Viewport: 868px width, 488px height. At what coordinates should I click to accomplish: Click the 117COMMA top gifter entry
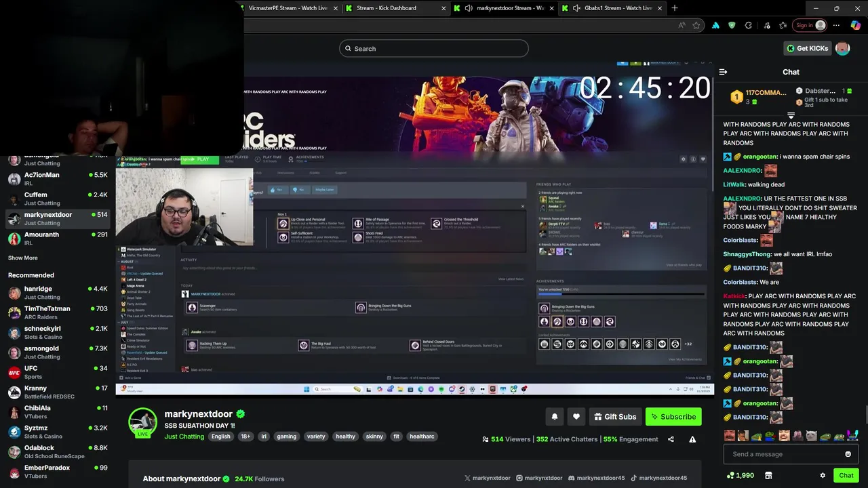[x=759, y=96]
